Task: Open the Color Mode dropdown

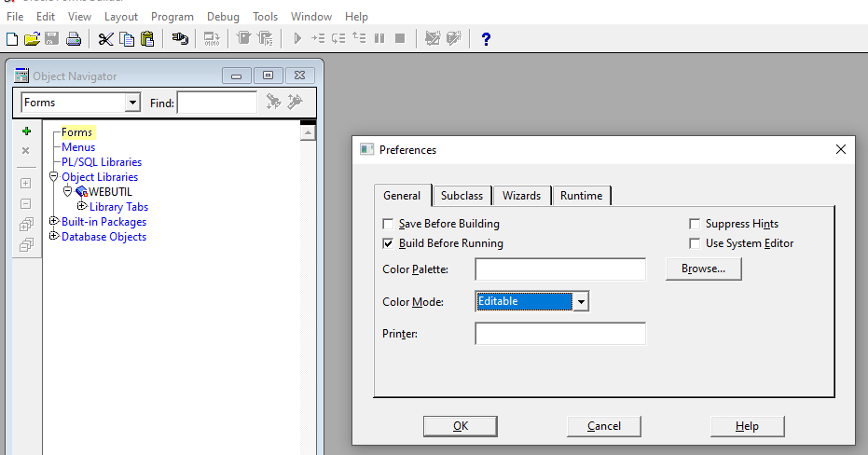Action: click(x=581, y=302)
